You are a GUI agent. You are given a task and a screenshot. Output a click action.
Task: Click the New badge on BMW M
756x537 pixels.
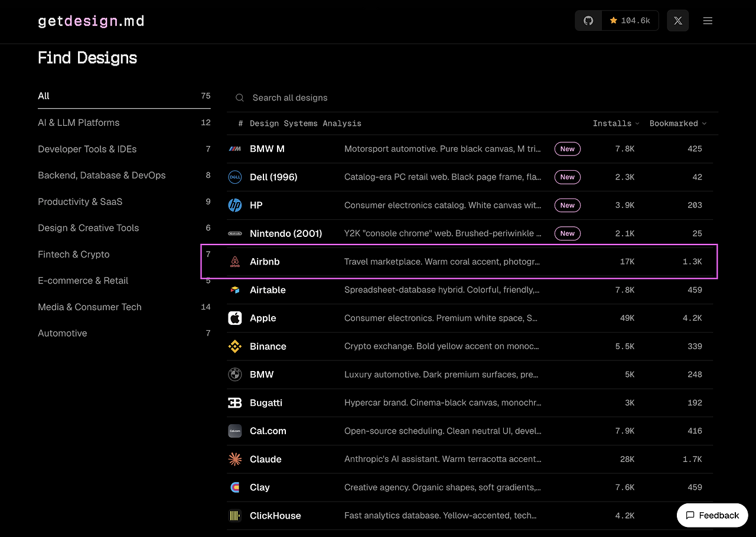pos(567,149)
